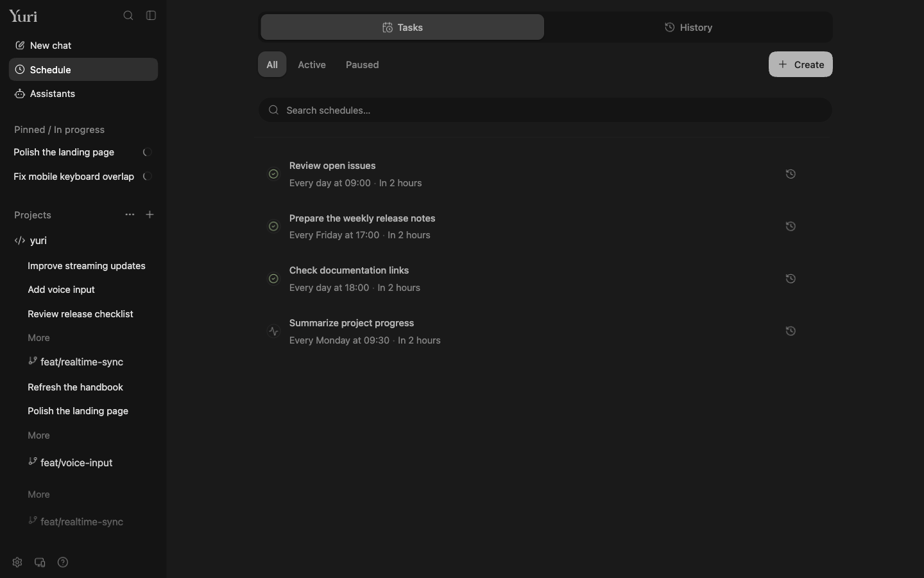Add a new project with the plus icon
This screenshot has width=924, height=578.
click(150, 215)
